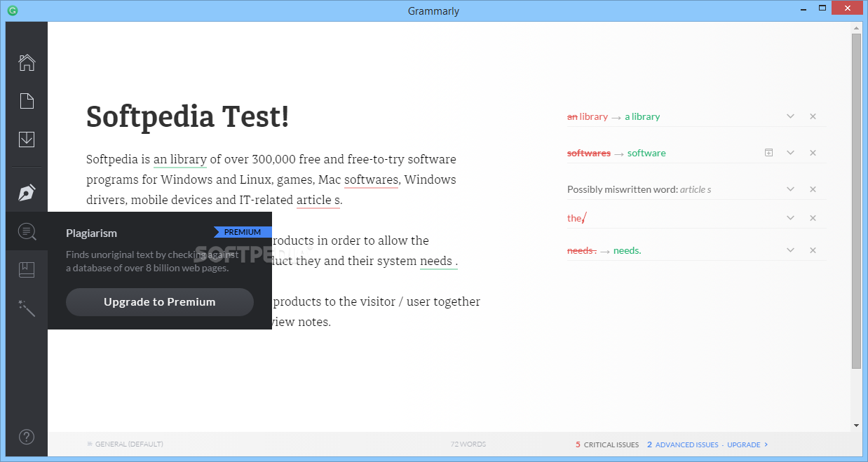Open the Home sidebar icon
Viewport: 868px width, 462px height.
27,62
